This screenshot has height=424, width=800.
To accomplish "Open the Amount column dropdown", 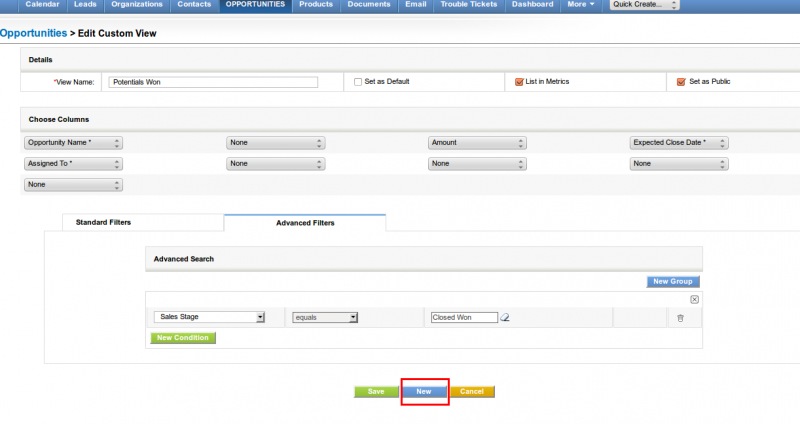I will pos(477,143).
